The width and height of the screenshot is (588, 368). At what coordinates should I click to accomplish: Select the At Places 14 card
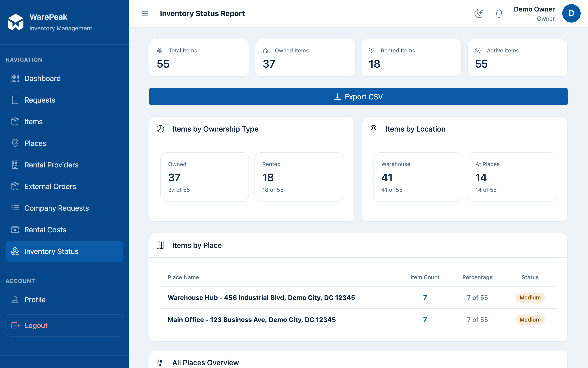coord(512,177)
